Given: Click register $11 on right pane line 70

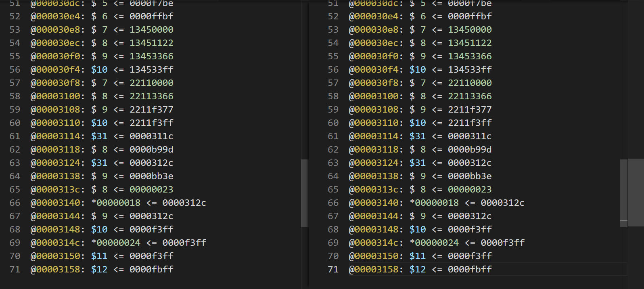Looking at the screenshot, I should (418, 256).
